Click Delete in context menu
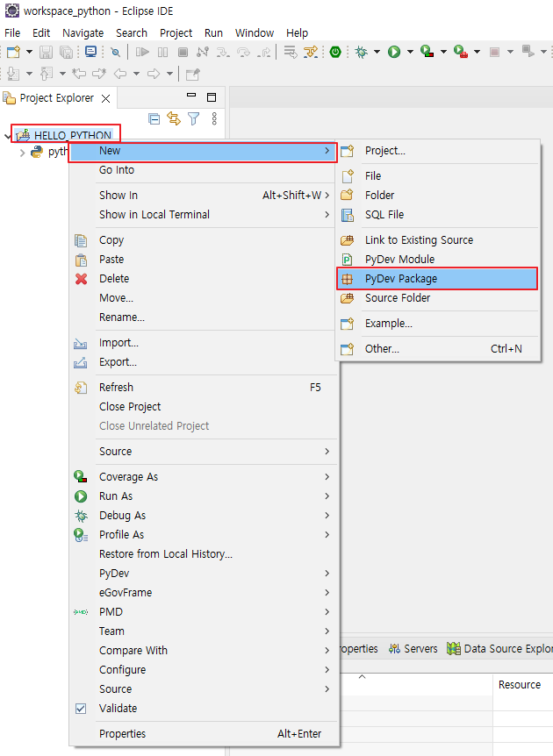Image resolution: width=553 pixels, height=756 pixels. click(x=204, y=279)
